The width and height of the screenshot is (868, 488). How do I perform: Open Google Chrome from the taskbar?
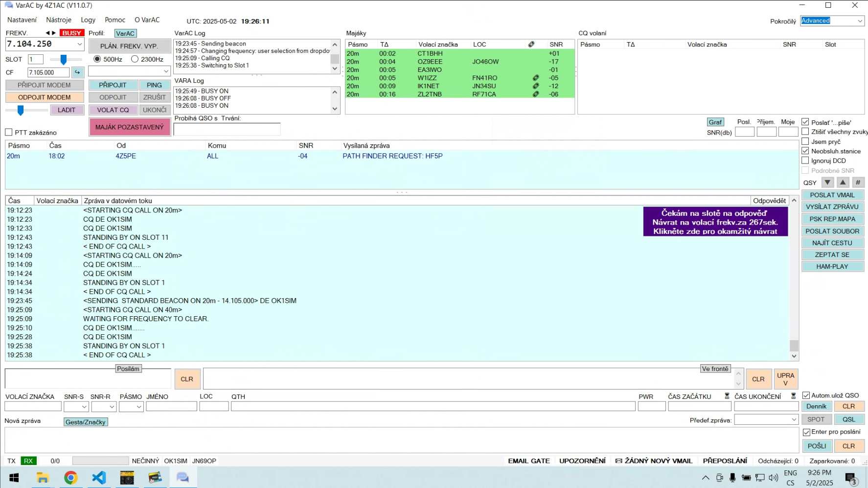coord(71,478)
